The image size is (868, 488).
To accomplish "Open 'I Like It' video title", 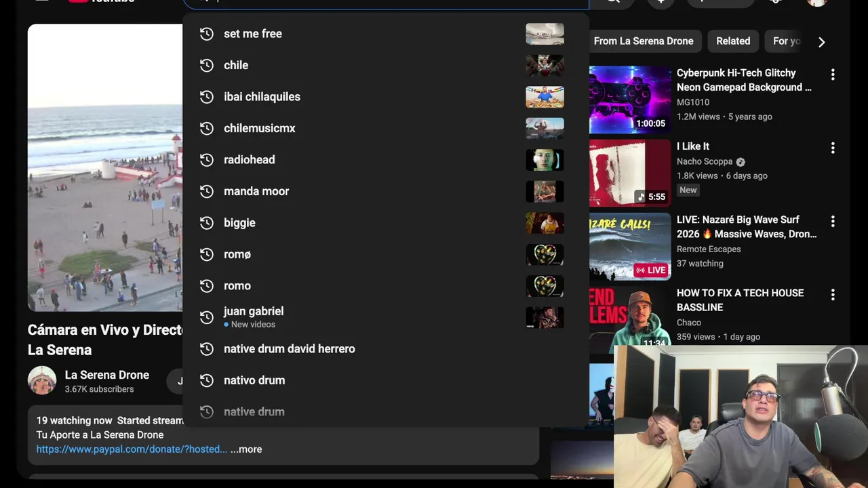I will (693, 146).
